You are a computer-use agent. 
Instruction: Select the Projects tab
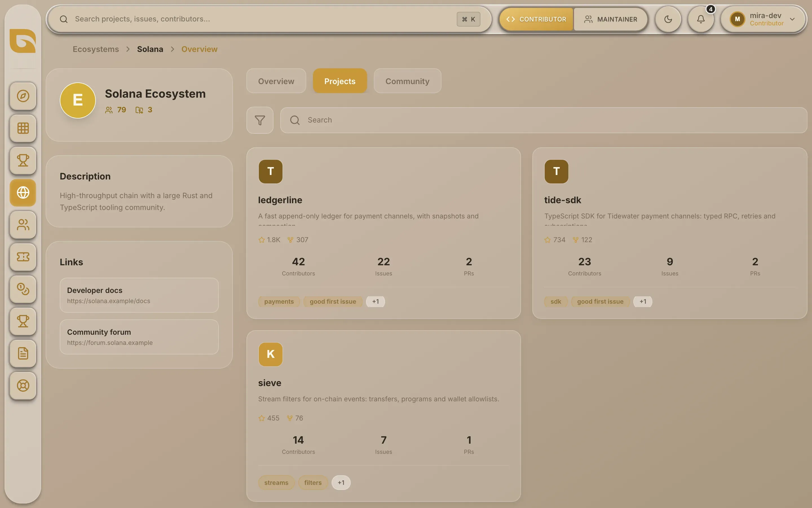(x=339, y=81)
